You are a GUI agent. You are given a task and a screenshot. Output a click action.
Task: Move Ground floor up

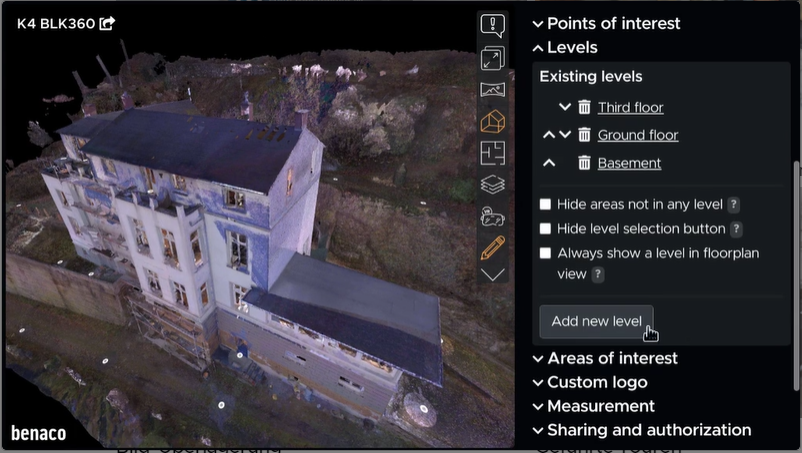click(x=549, y=135)
